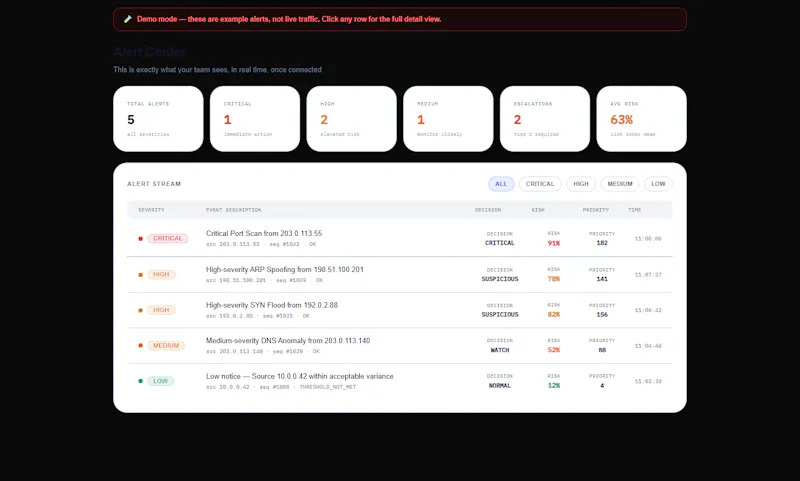
Task: Click priority value 182
Action: click(x=602, y=243)
